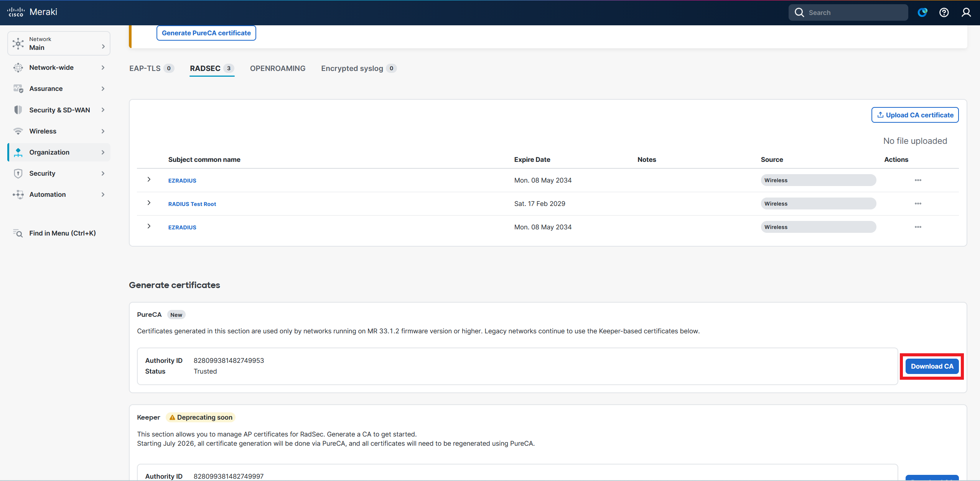The height and width of the screenshot is (481, 980).
Task: Click the Generate certificates heading
Action: coord(175,285)
